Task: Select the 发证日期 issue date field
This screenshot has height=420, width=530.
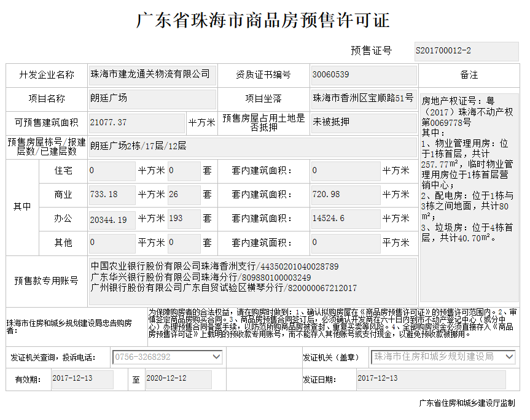Action: (431, 379)
